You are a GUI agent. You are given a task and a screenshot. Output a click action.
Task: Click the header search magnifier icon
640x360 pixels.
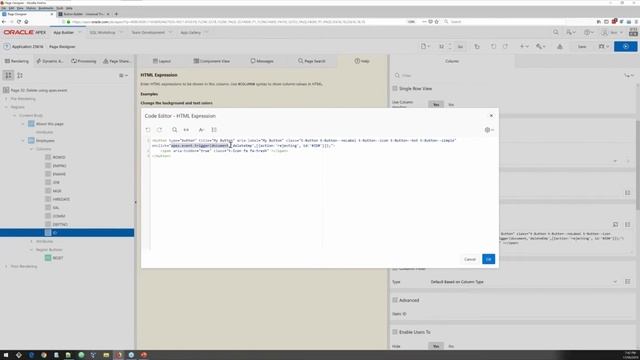[556, 32]
